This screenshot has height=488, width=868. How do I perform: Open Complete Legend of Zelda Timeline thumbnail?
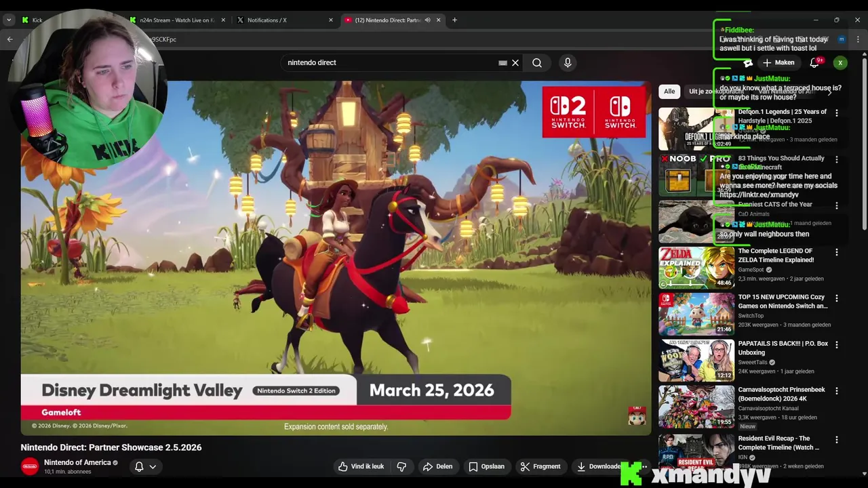point(696,267)
